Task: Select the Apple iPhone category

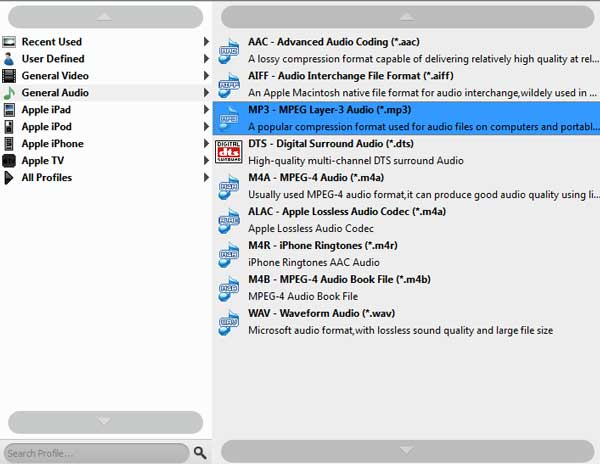Action: 106,144
